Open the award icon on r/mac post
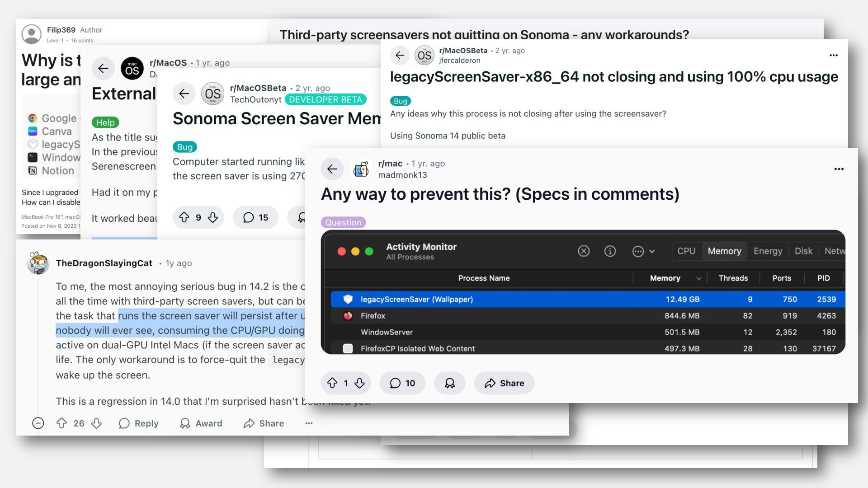Image resolution: width=868 pixels, height=488 pixels. pyautogui.click(x=449, y=383)
